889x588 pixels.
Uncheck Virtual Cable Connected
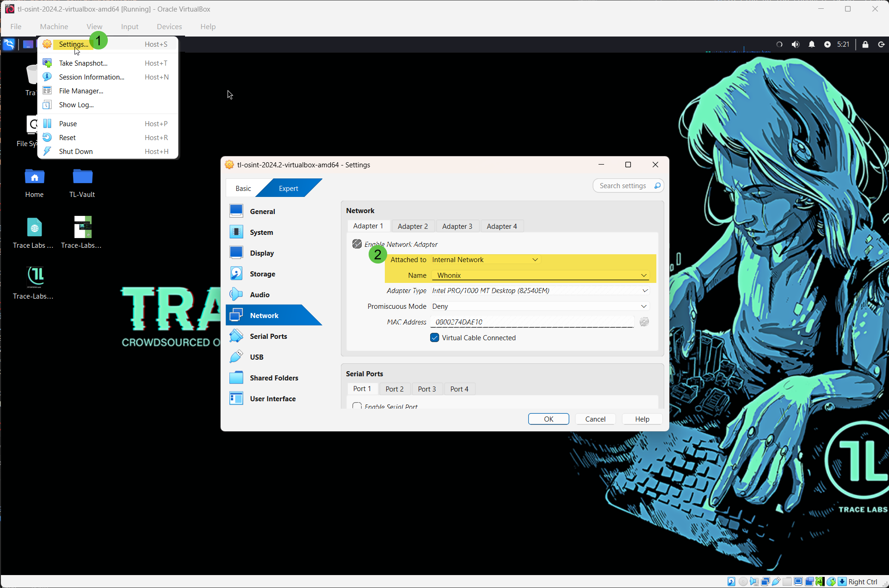(434, 337)
